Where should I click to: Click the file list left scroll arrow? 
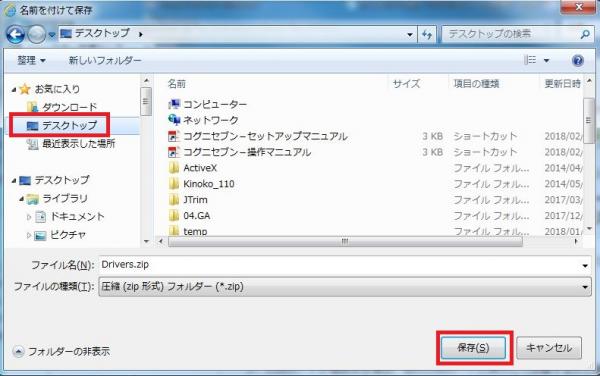click(x=161, y=241)
